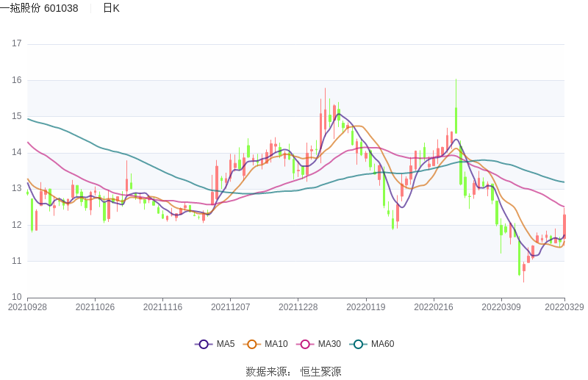Toggle the MA5 series via its text label
This screenshot has height=380, width=588.
point(225,344)
